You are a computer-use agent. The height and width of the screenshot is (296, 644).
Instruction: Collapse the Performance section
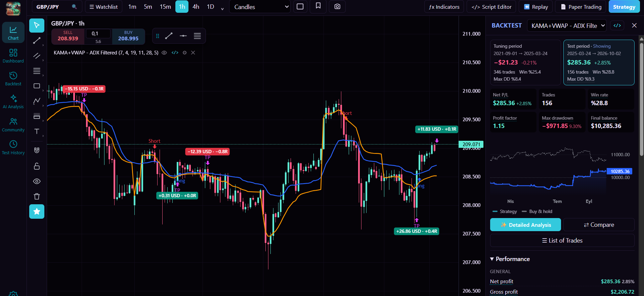(x=510, y=259)
